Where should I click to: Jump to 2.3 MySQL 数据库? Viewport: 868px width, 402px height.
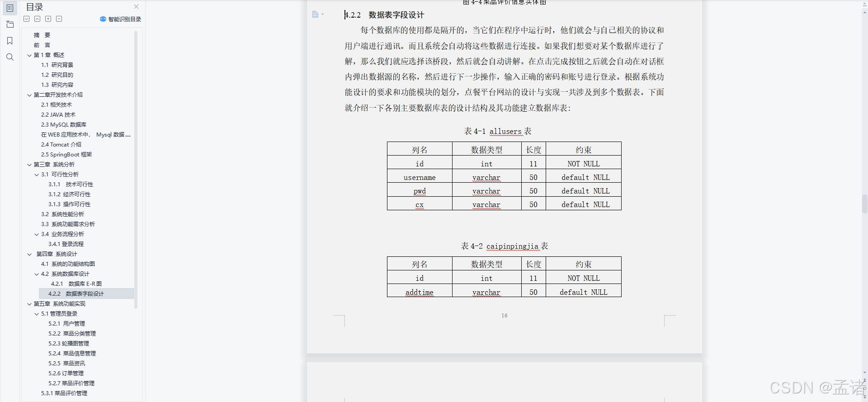coord(64,125)
